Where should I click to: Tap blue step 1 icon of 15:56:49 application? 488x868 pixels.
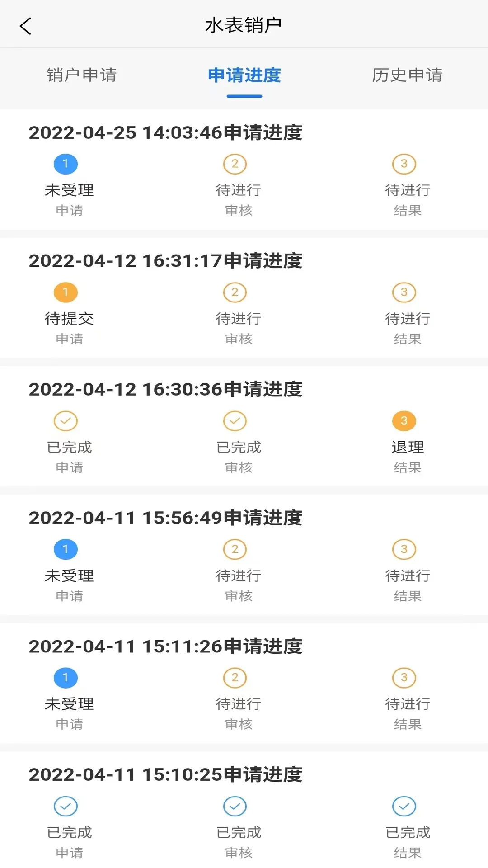pos(66,549)
